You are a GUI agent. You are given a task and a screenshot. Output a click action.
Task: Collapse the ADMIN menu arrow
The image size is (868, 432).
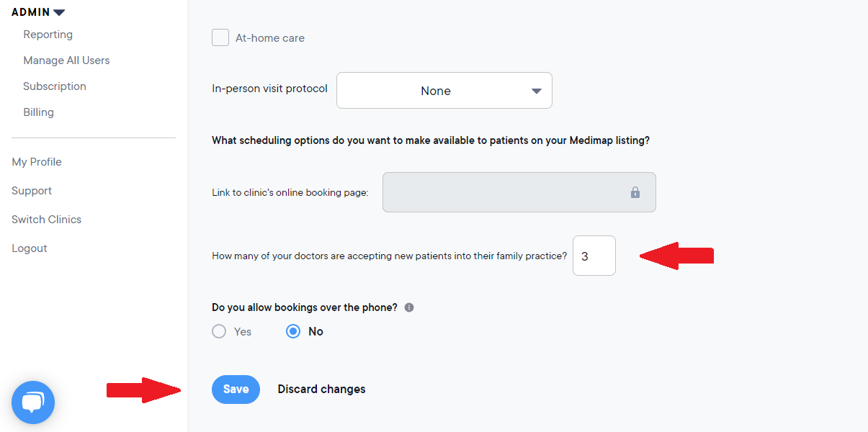59,12
